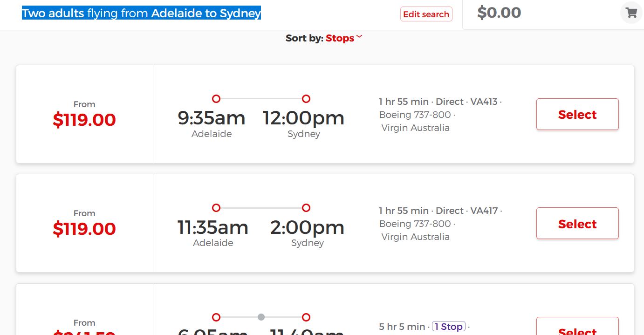This screenshot has height=335, width=644.
Task: Click the 1 Stop badge
Action: click(449, 327)
